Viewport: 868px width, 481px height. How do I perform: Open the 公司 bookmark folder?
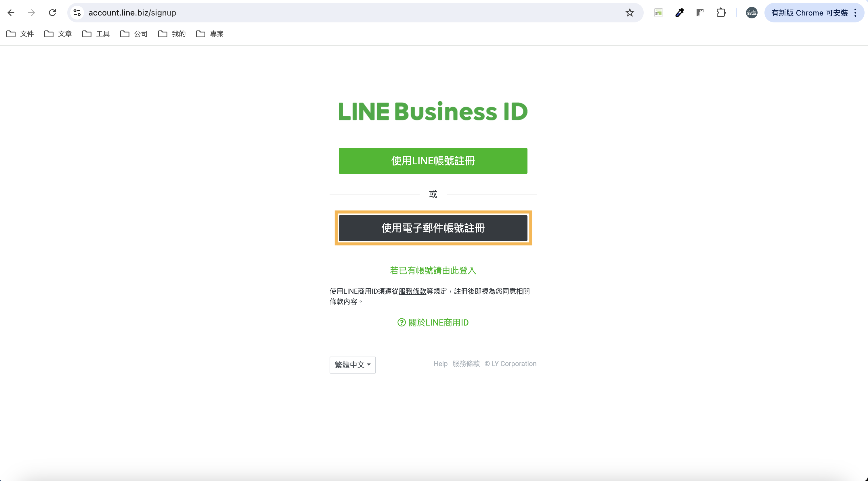pyautogui.click(x=134, y=34)
